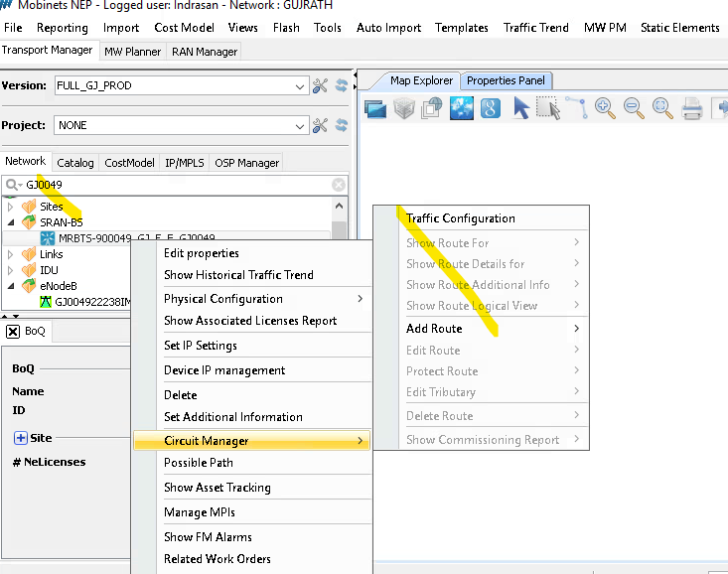Switch to the Properties Panel tab

[506, 80]
